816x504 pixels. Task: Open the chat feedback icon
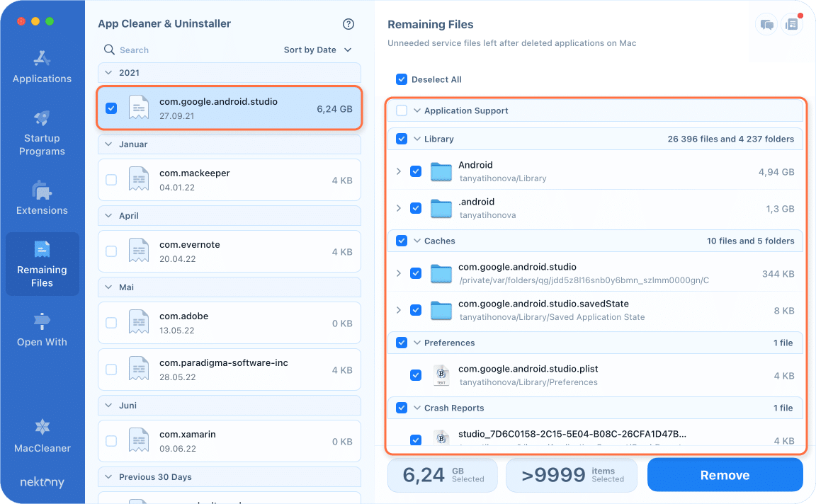tap(766, 25)
